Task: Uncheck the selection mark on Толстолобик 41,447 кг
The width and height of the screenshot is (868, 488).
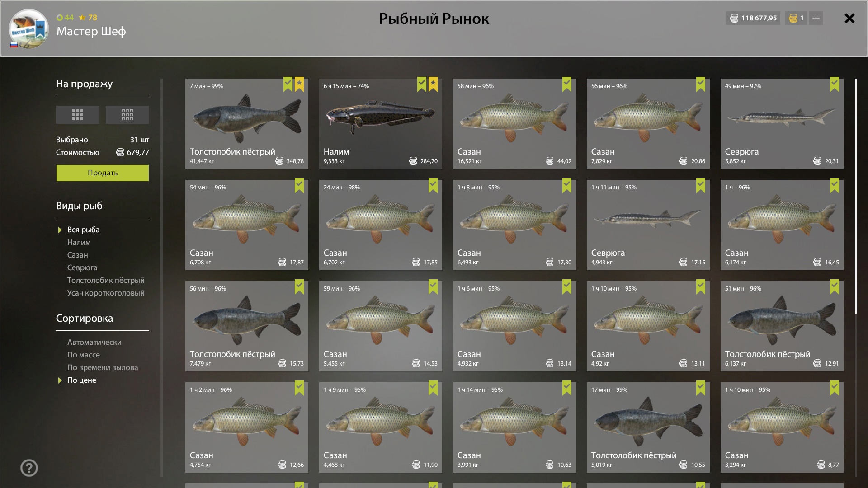Action: [288, 84]
